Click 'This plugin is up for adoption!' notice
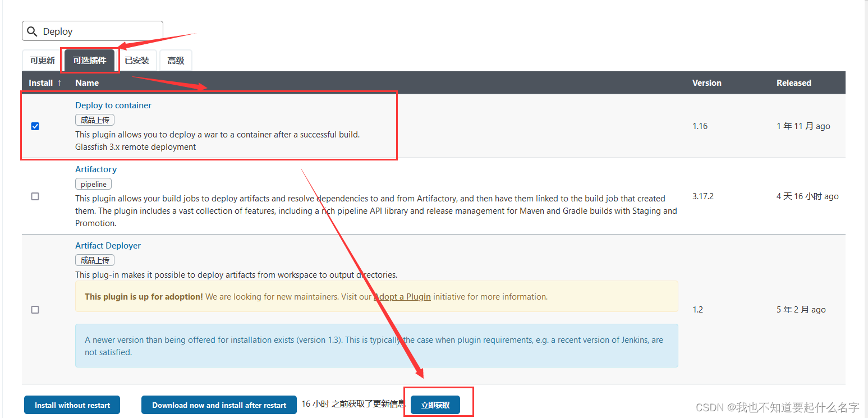The width and height of the screenshot is (868, 418). click(x=376, y=296)
